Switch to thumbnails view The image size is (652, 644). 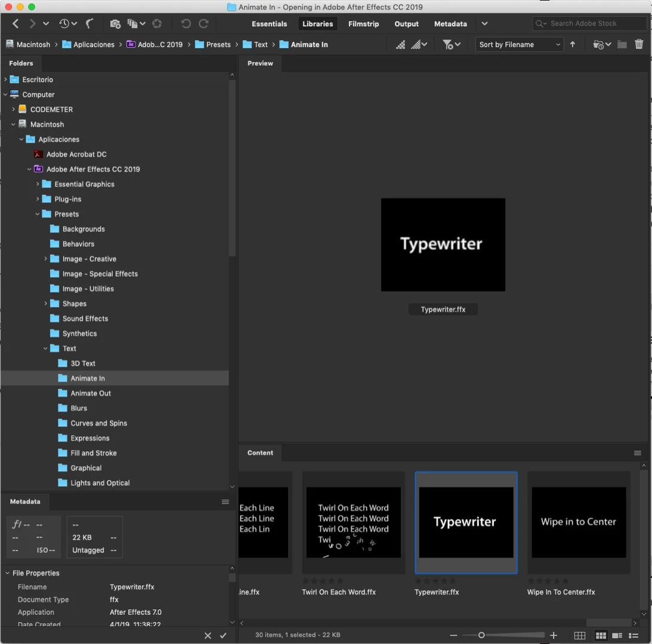click(601, 635)
